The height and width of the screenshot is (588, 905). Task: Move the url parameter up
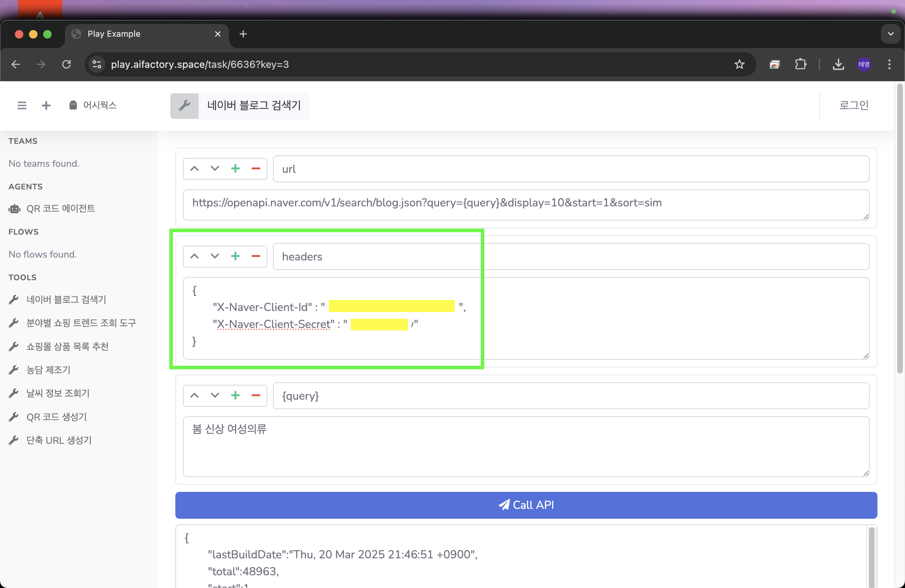(x=194, y=169)
